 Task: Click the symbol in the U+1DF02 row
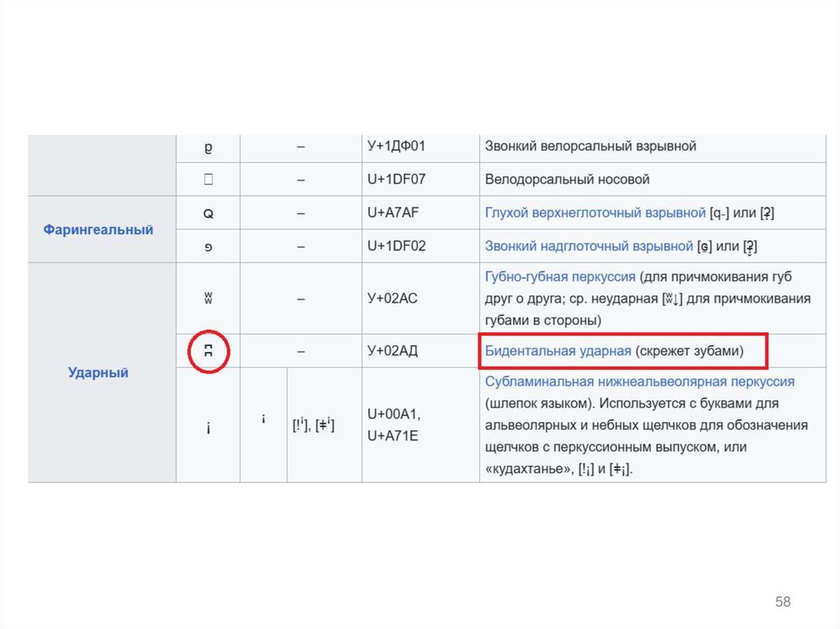tap(208, 246)
